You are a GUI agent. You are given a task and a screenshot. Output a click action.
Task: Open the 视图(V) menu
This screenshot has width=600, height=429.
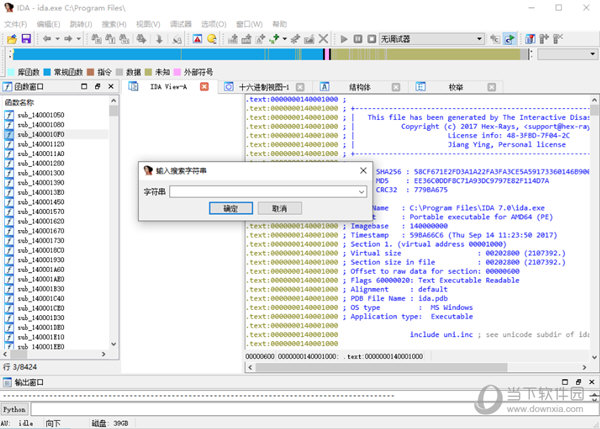148,24
